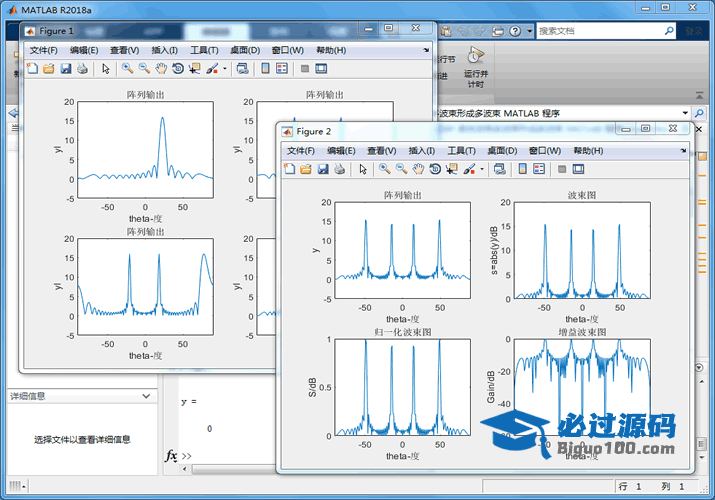Select Zoom Out tool in Figure 1 toolbar
This screenshot has height=500, width=715.
144,69
